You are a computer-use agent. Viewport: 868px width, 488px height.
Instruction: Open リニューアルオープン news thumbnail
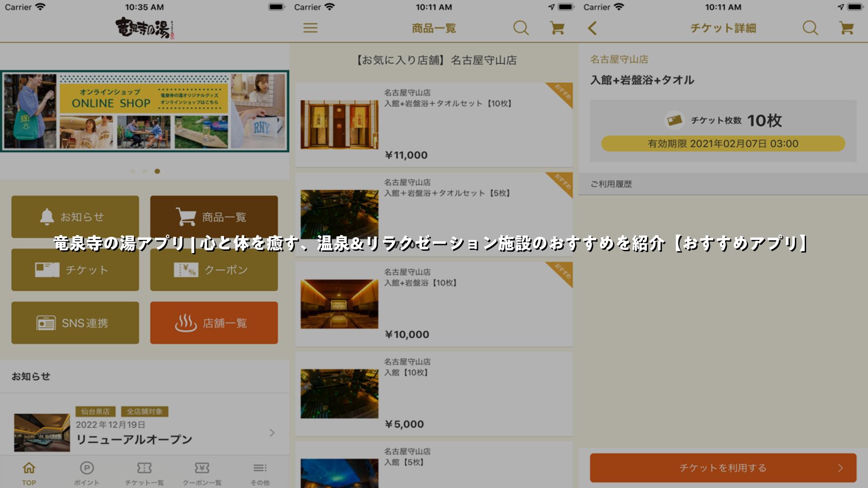(42, 432)
